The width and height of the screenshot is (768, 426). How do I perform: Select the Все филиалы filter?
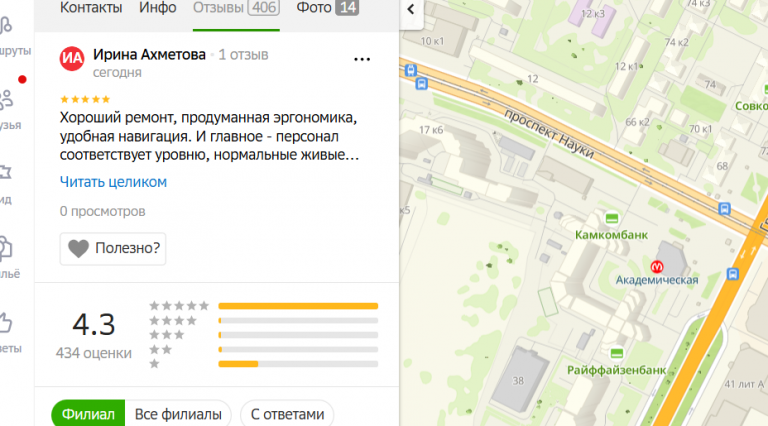(178, 414)
